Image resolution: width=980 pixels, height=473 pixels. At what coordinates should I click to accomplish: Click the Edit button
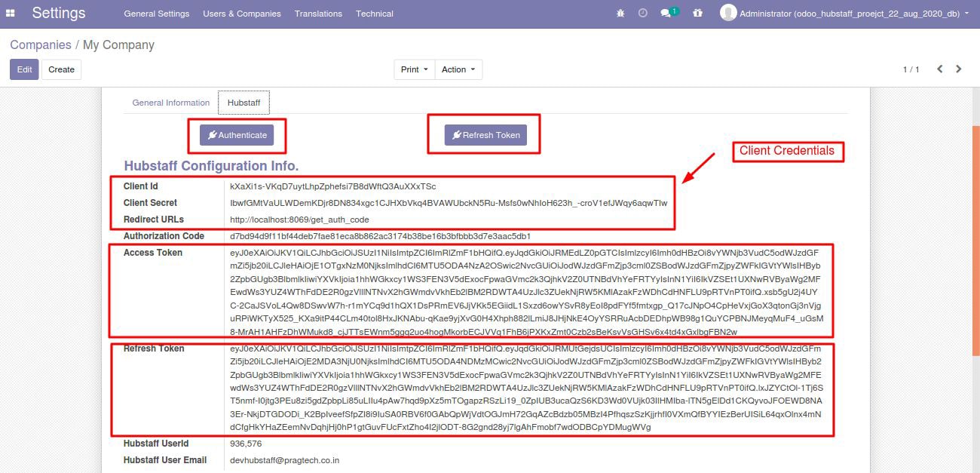[x=24, y=69]
